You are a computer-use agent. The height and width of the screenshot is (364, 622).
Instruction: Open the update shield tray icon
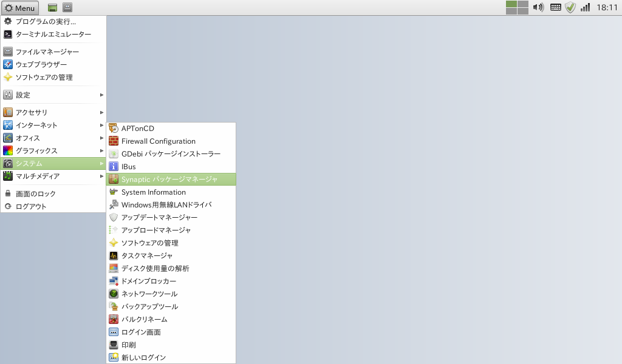pos(570,7)
